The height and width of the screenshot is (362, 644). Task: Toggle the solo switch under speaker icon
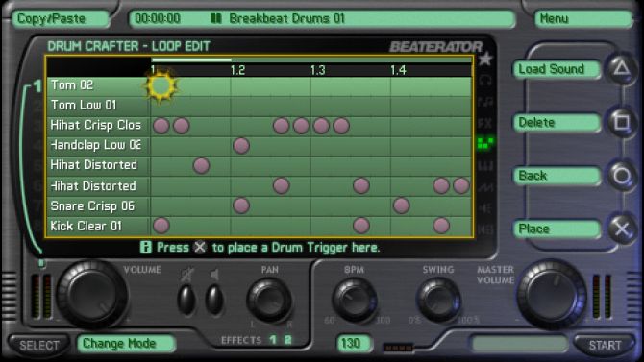click(x=214, y=300)
